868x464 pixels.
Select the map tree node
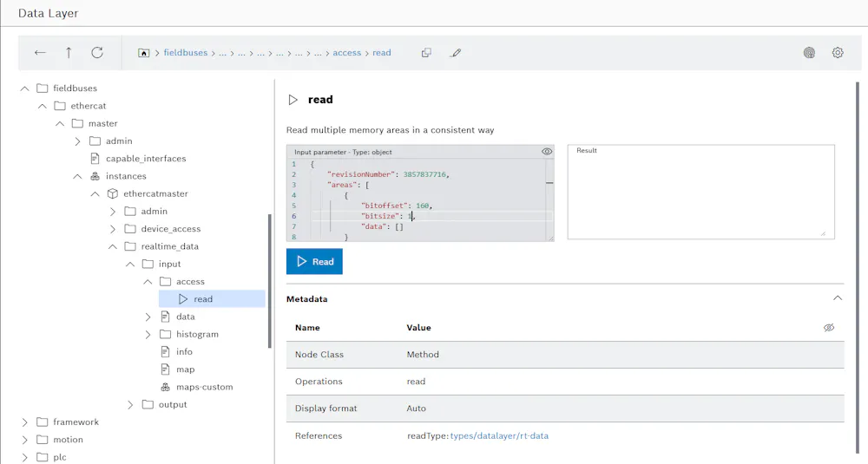(x=186, y=369)
